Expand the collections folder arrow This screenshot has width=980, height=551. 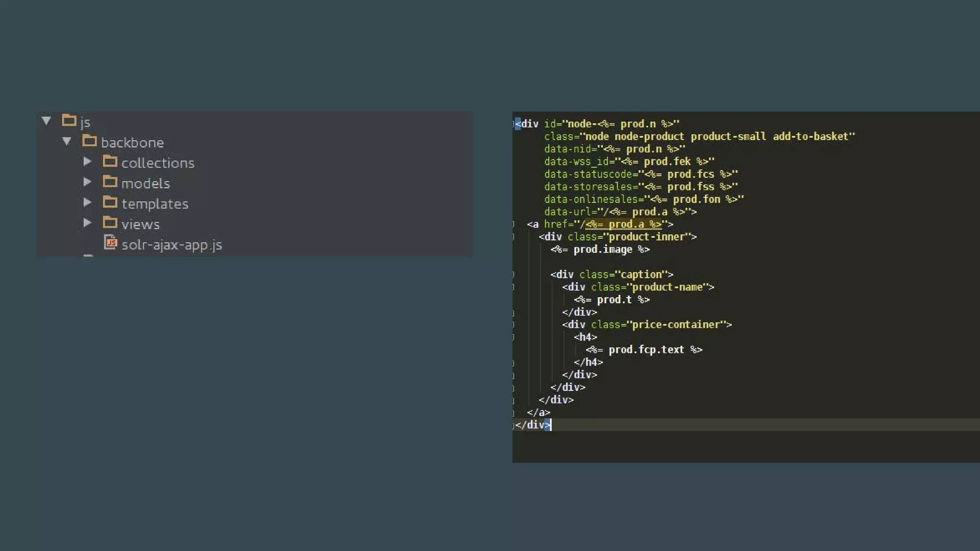pyautogui.click(x=87, y=162)
